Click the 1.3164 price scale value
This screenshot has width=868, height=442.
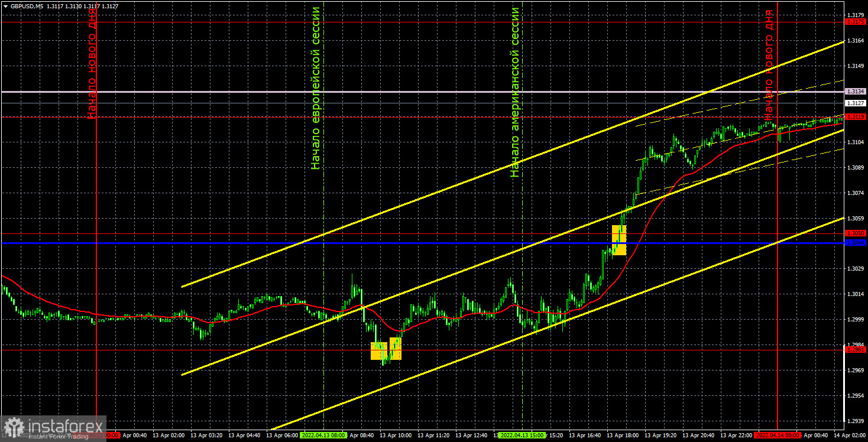(x=856, y=40)
